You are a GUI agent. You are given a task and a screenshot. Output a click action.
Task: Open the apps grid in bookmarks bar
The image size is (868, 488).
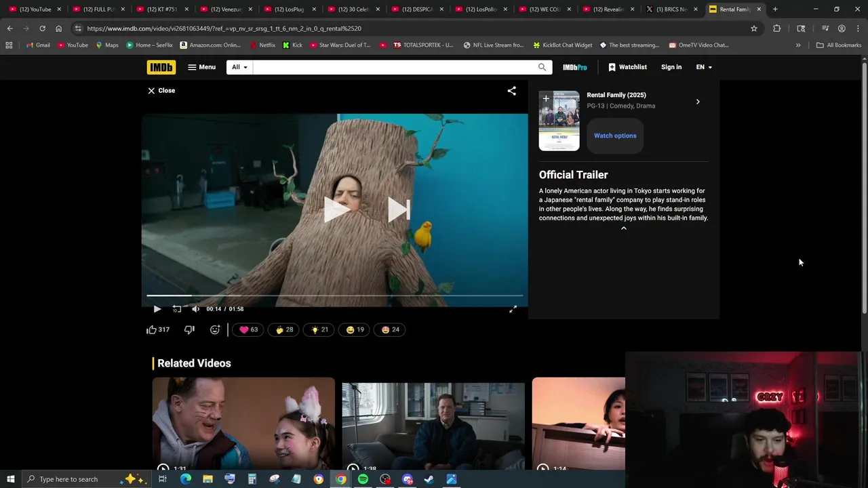tap(9, 45)
